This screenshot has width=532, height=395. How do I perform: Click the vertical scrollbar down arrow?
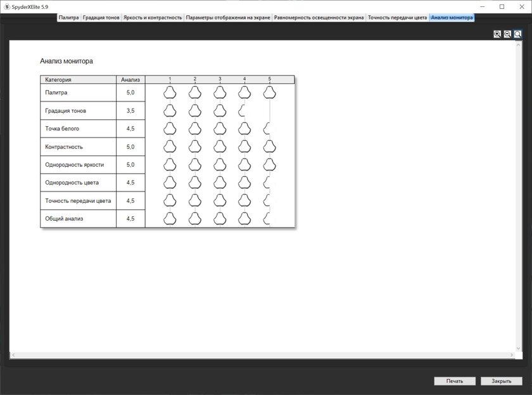click(518, 348)
